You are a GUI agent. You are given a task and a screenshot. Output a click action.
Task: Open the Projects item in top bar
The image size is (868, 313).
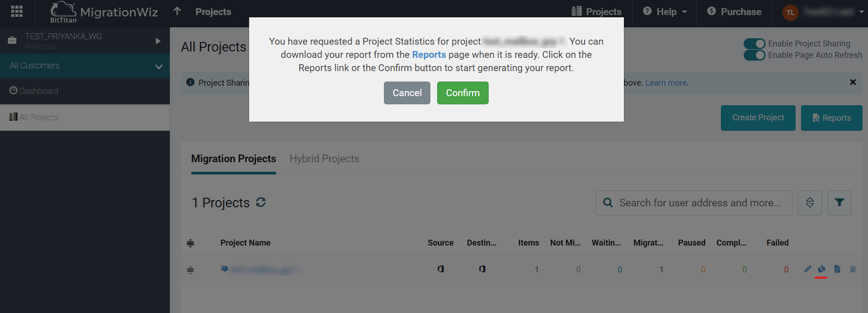coord(597,11)
